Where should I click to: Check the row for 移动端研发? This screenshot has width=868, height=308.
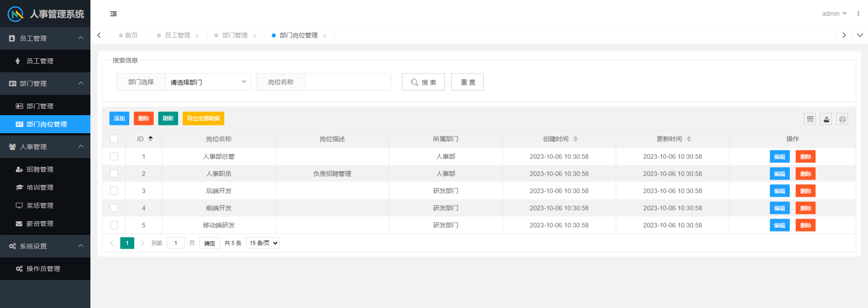114,225
